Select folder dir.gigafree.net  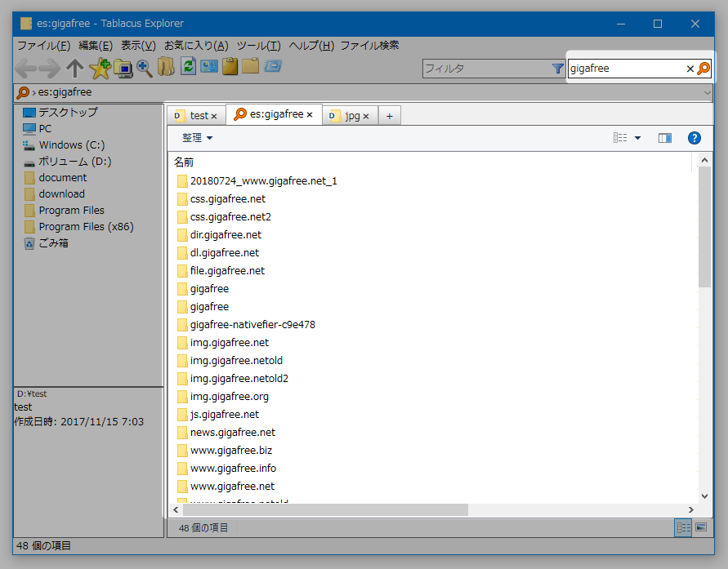226,234
